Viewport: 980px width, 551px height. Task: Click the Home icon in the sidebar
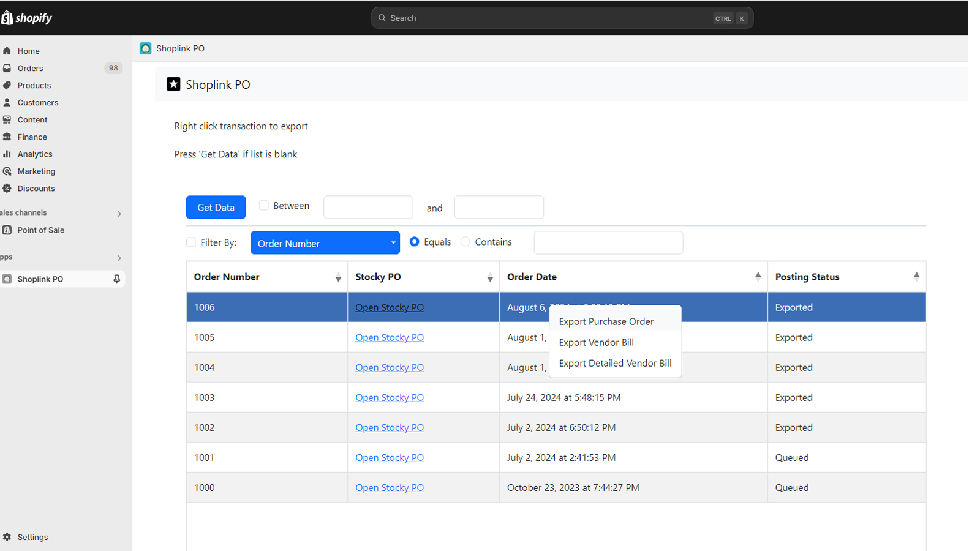point(7,51)
